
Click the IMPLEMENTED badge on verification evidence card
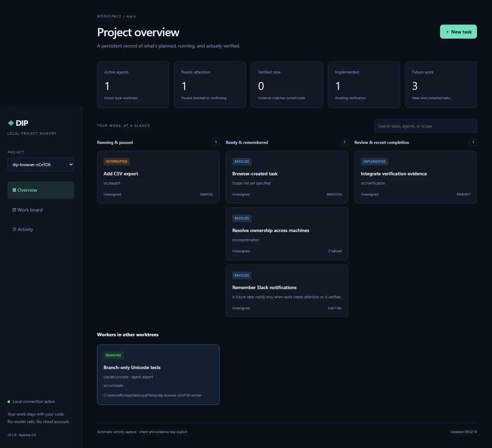tap(374, 162)
